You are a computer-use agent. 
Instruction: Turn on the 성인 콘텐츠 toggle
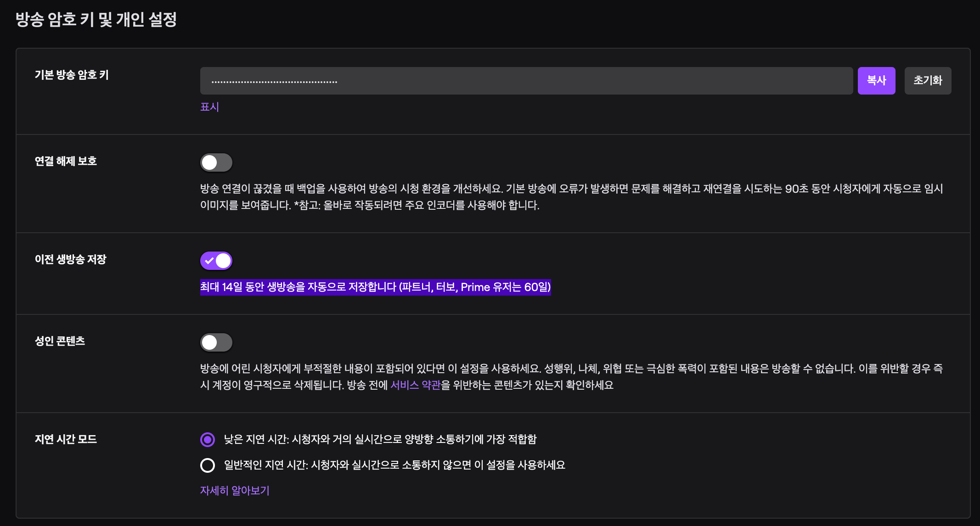216,342
